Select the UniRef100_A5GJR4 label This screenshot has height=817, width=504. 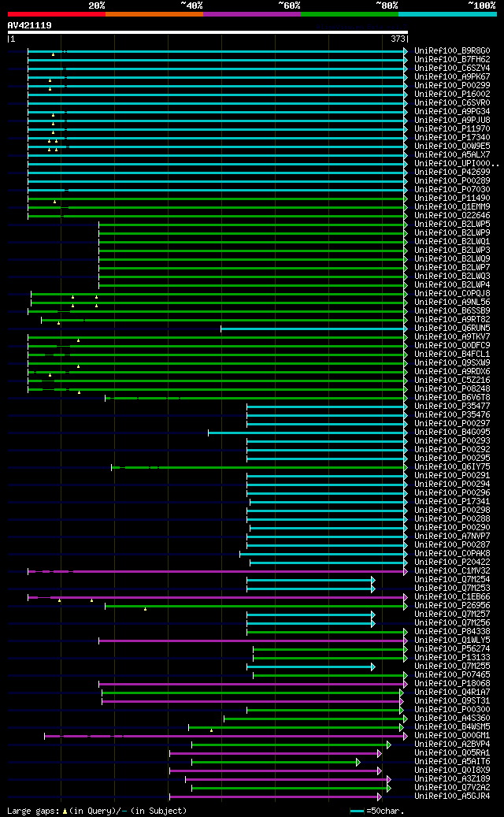click(452, 796)
